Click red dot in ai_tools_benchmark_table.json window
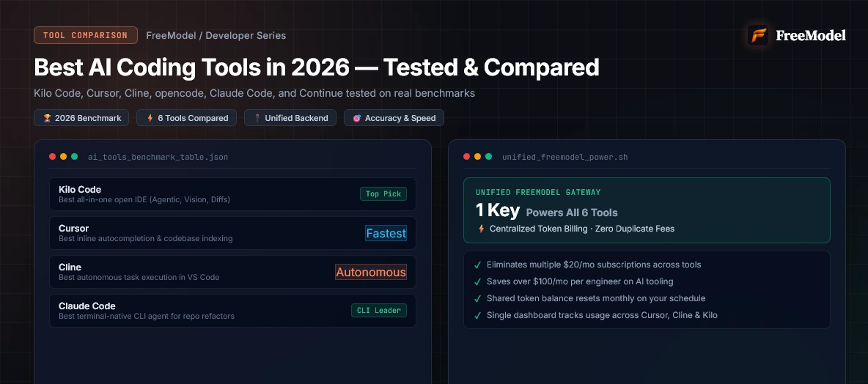This screenshot has height=384, width=868. [x=53, y=157]
